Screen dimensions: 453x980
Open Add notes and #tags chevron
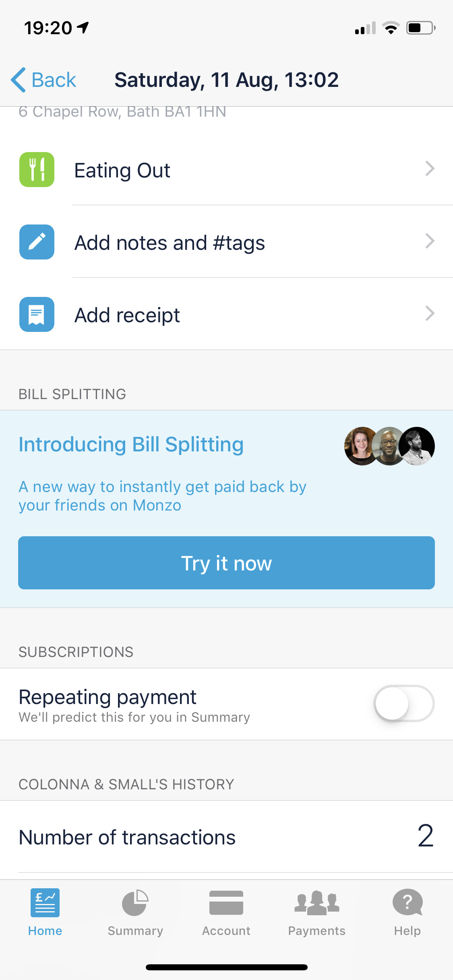[x=430, y=241]
